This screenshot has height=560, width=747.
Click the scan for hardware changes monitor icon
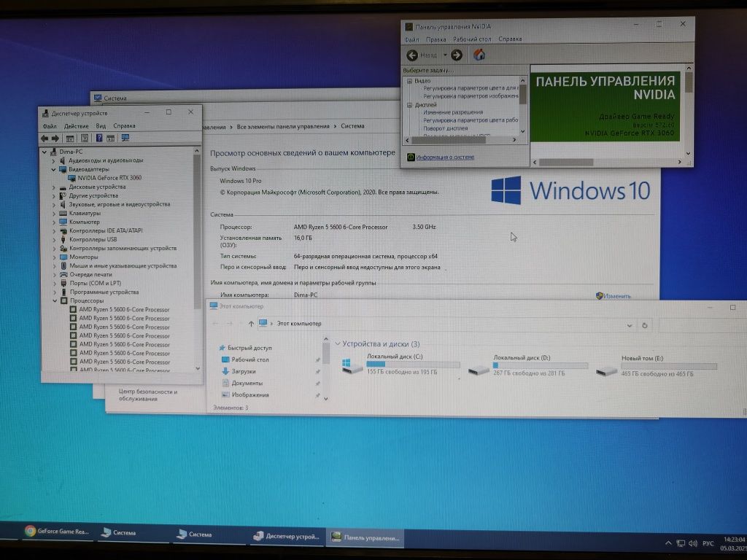coord(125,138)
